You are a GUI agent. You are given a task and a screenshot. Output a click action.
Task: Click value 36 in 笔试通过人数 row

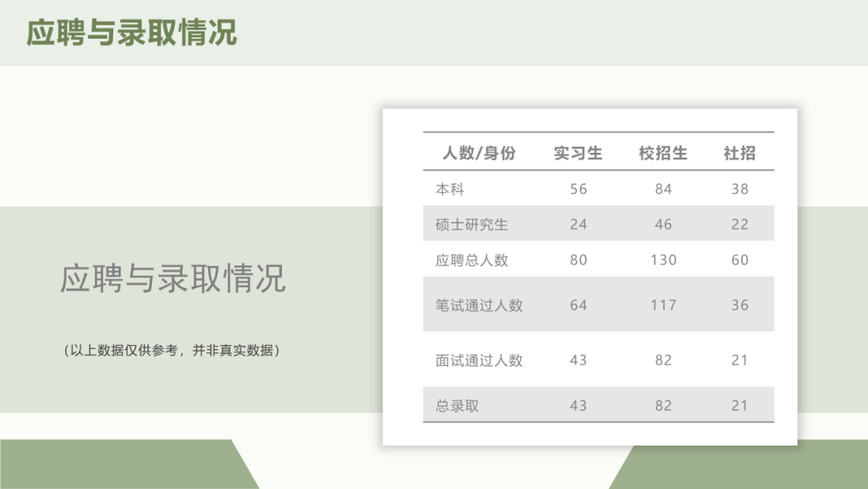(x=739, y=305)
